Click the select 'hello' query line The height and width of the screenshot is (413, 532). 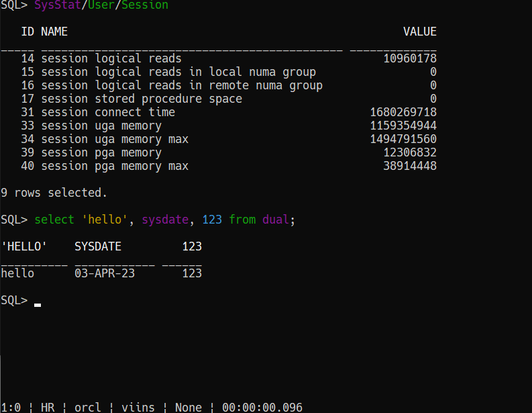pos(164,220)
